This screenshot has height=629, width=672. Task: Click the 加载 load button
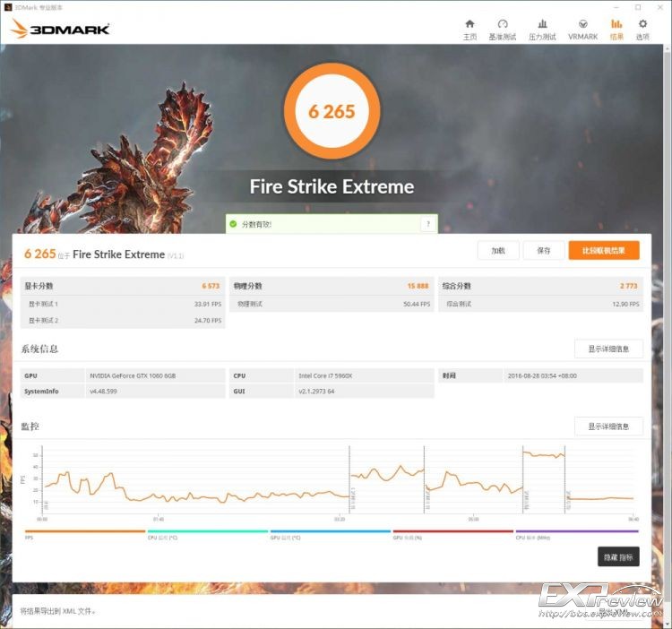coord(498,250)
